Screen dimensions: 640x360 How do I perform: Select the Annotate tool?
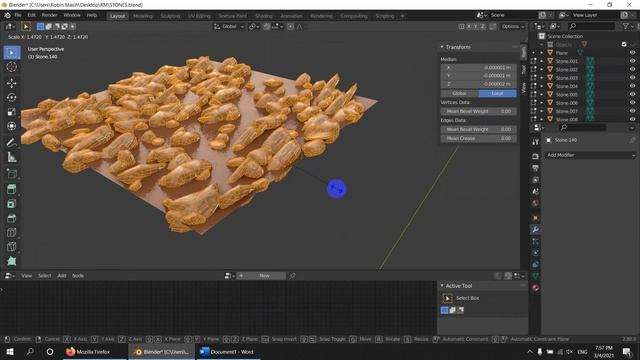click(x=12, y=142)
